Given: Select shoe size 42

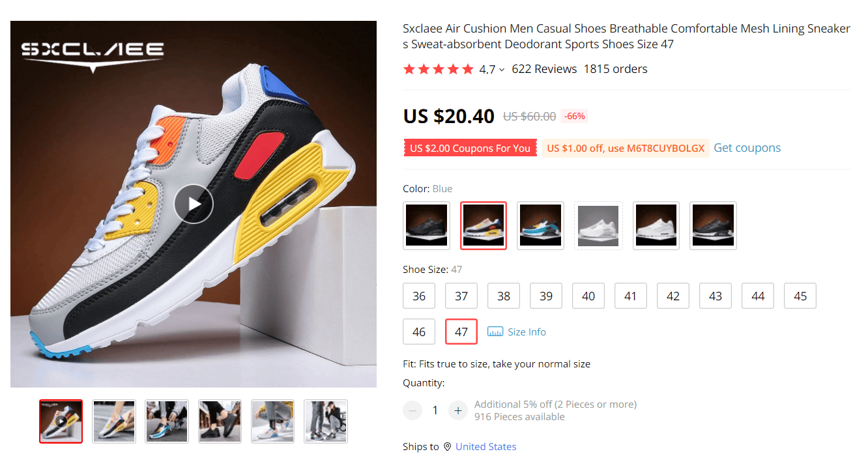Looking at the screenshot, I should coord(673,296).
